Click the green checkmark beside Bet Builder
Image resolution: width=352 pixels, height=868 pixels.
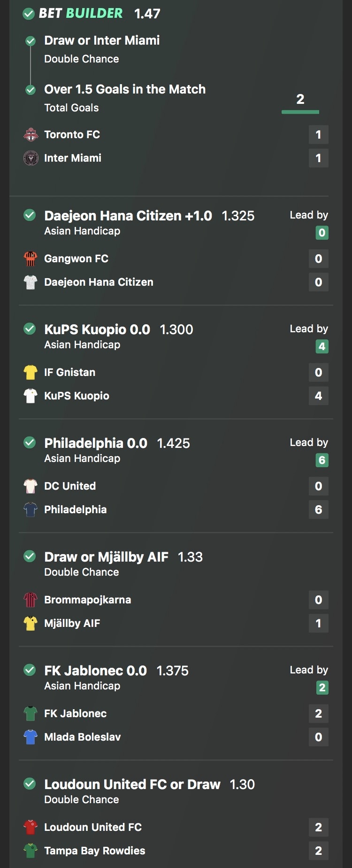29,14
